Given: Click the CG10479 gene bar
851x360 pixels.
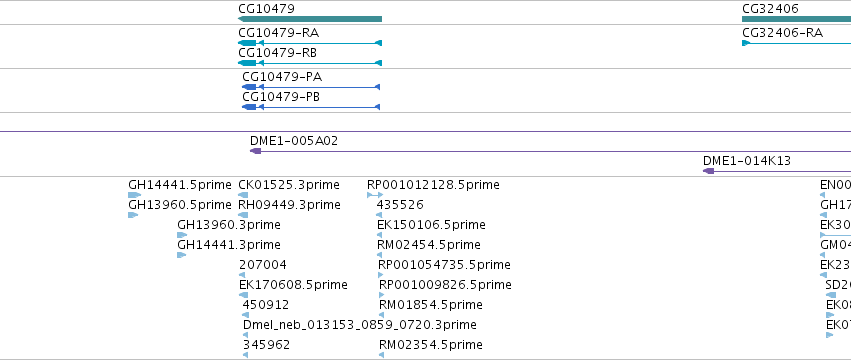Looking at the screenshot, I should click(x=310, y=19).
